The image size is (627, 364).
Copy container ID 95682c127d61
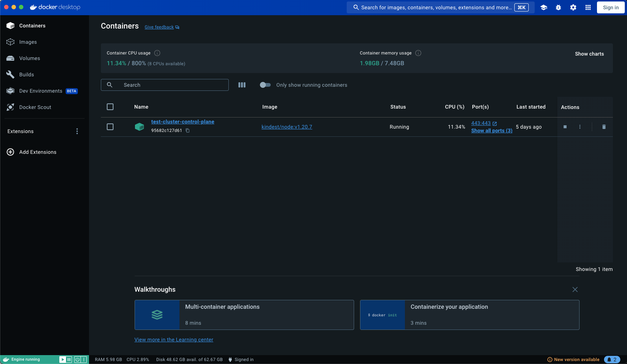point(188,130)
